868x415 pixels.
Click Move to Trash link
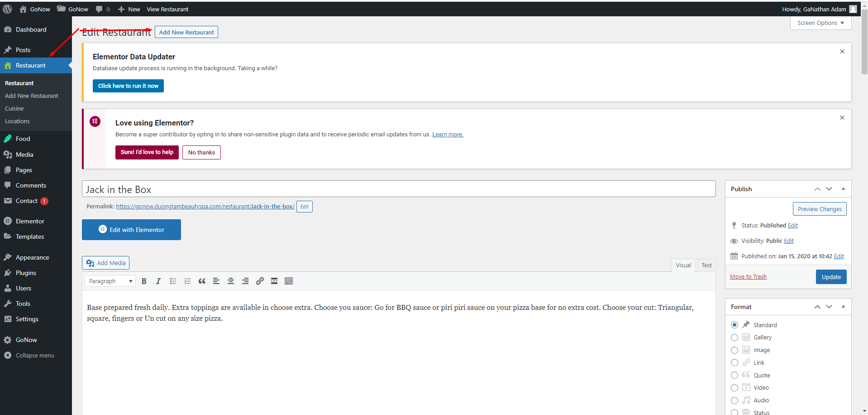[748, 277]
